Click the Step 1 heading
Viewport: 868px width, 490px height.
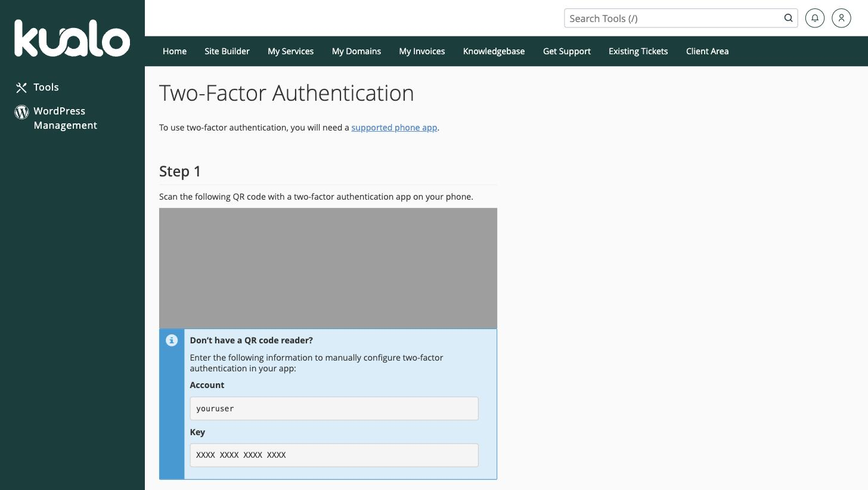coord(180,172)
